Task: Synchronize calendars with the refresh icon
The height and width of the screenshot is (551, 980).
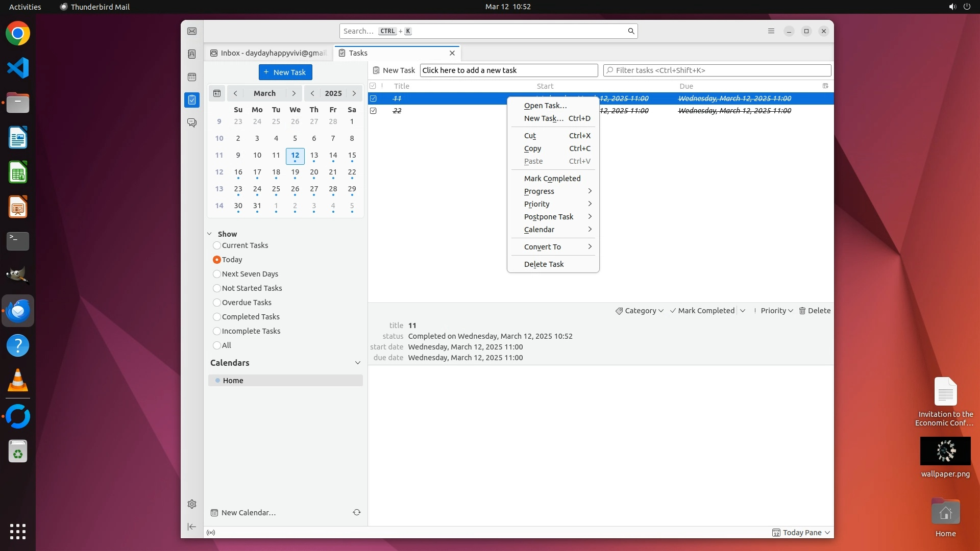Action: [357, 512]
